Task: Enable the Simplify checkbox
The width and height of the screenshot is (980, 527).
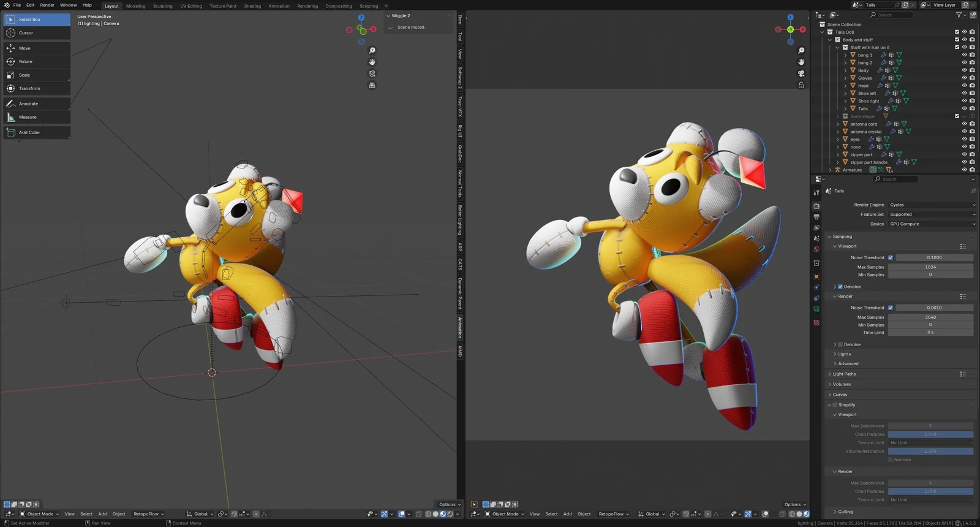Action: [835, 405]
